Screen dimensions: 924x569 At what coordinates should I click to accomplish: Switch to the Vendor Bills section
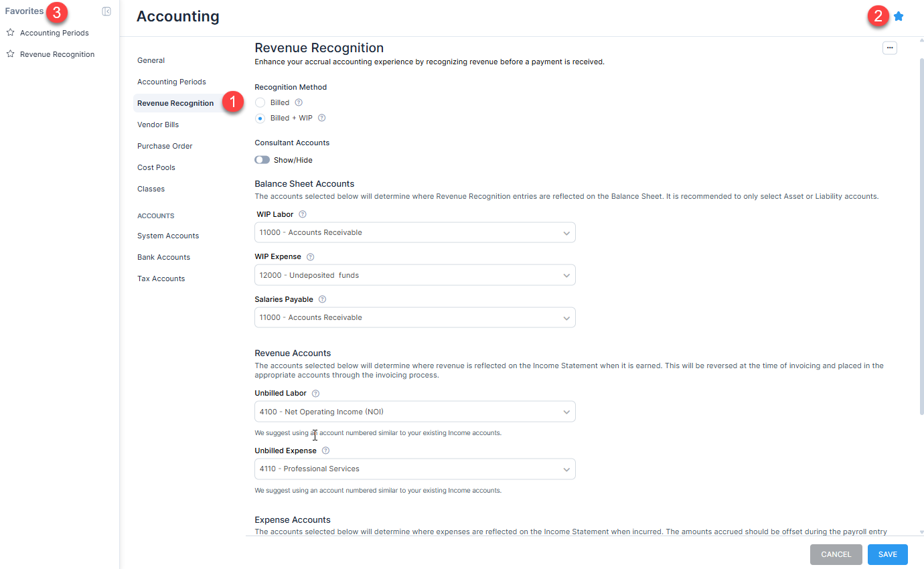tap(158, 124)
